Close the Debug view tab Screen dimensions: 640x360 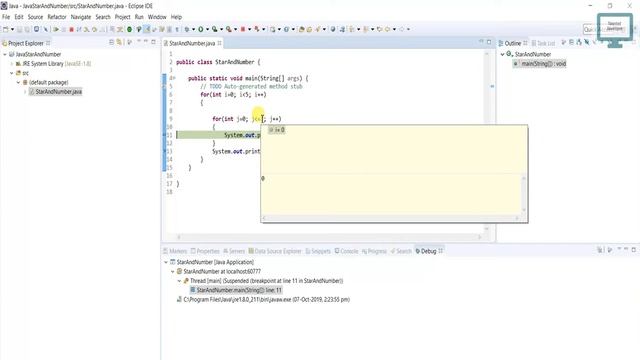tap(440, 251)
